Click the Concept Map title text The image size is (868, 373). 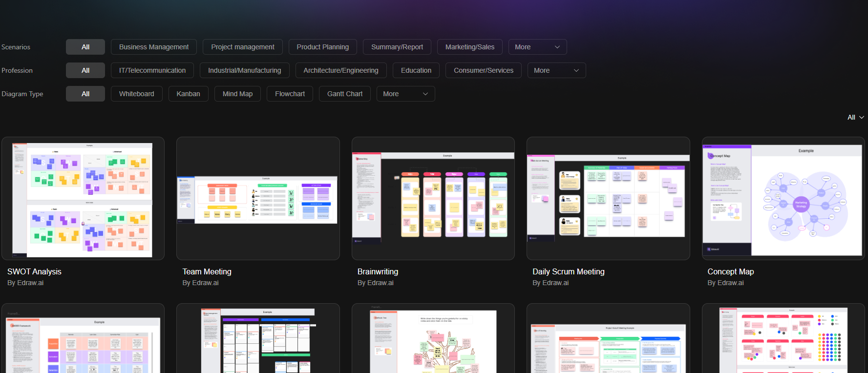click(731, 271)
